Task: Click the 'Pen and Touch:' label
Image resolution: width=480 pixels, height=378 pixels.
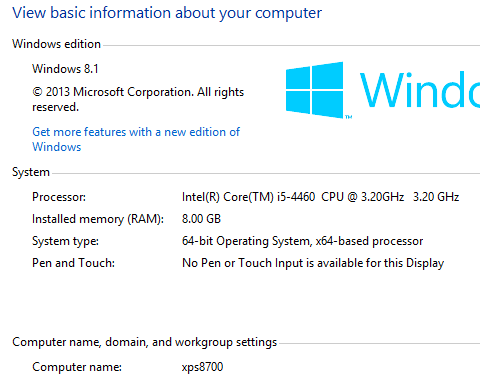Action: 73,263
